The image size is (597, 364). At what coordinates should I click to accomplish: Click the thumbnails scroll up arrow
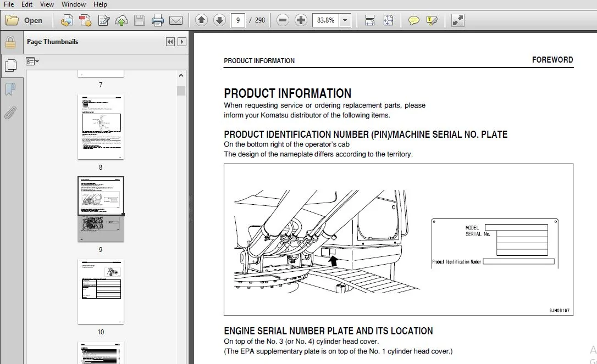point(181,75)
